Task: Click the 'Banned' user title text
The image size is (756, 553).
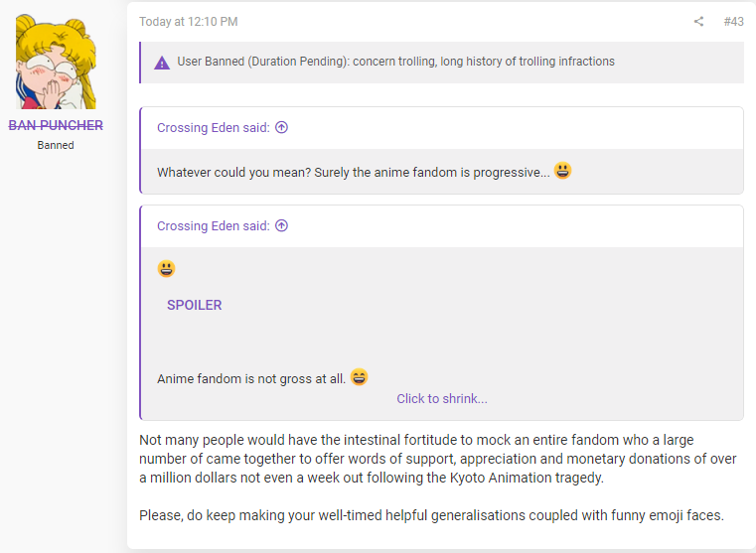Action: [56, 145]
